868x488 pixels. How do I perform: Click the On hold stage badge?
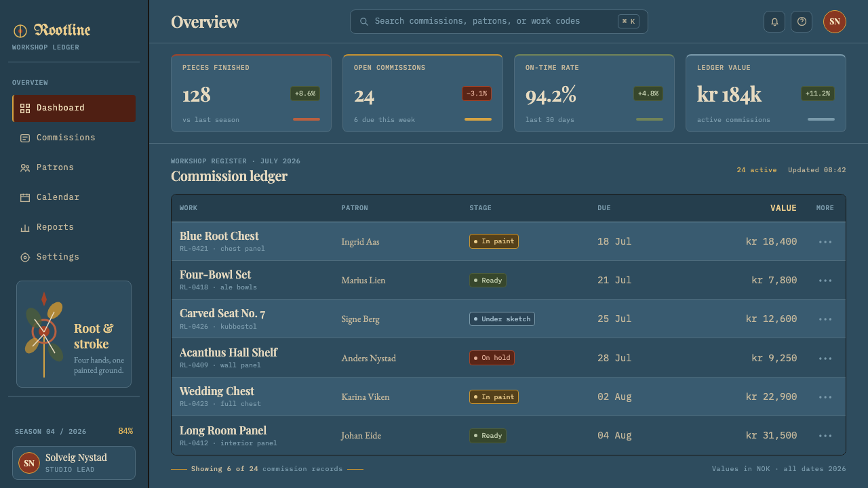tap(492, 358)
